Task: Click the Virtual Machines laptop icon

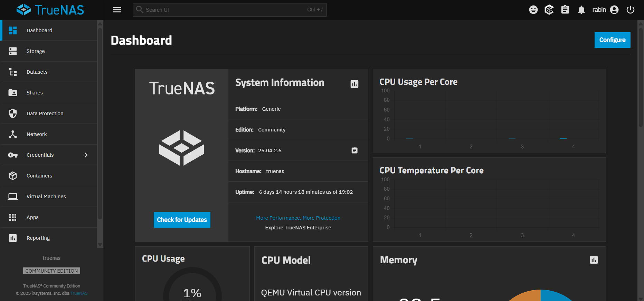Action: [13, 197]
